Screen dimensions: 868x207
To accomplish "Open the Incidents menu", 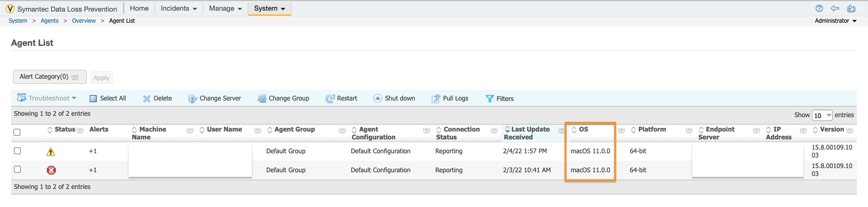I will pyautogui.click(x=179, y=8).
